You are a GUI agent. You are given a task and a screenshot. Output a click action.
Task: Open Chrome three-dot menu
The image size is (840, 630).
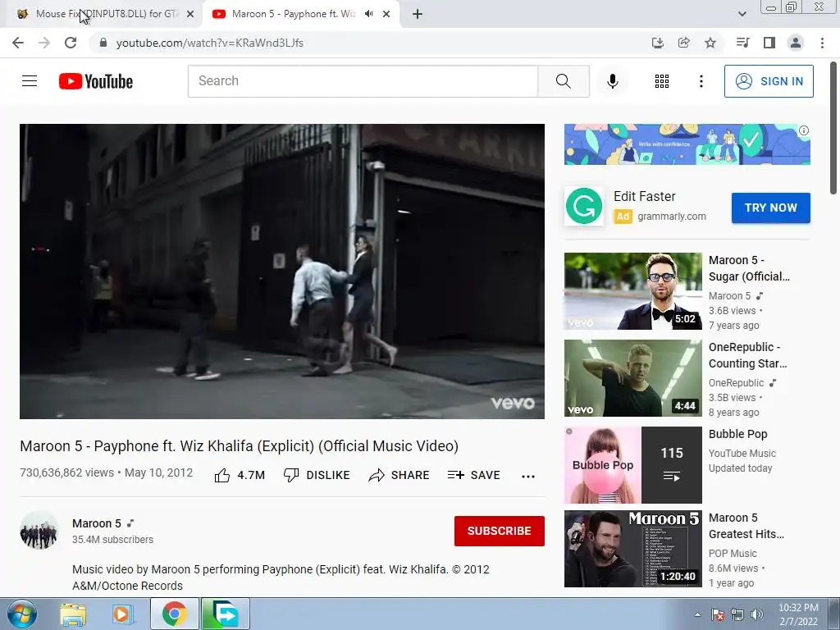coord(822,43)
